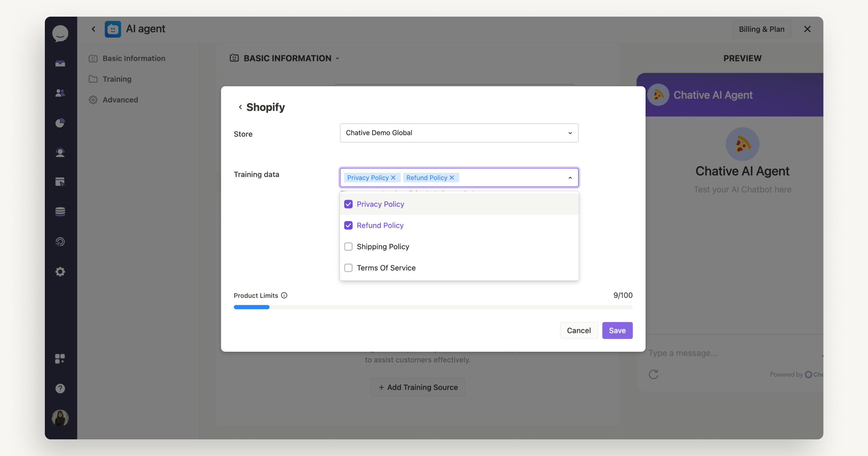Enable the Terms Of Service checkbox
Screen dimensions: 868x456
pos(348,267)
